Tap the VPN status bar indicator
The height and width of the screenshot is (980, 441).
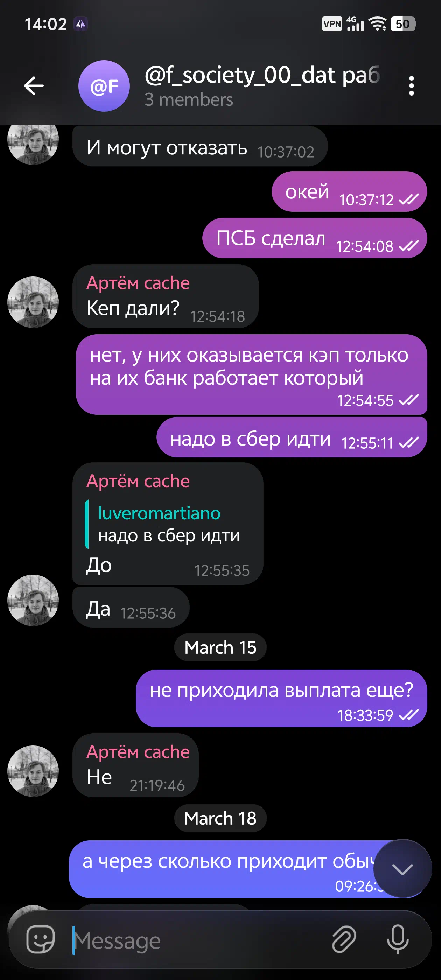[332, 24]
